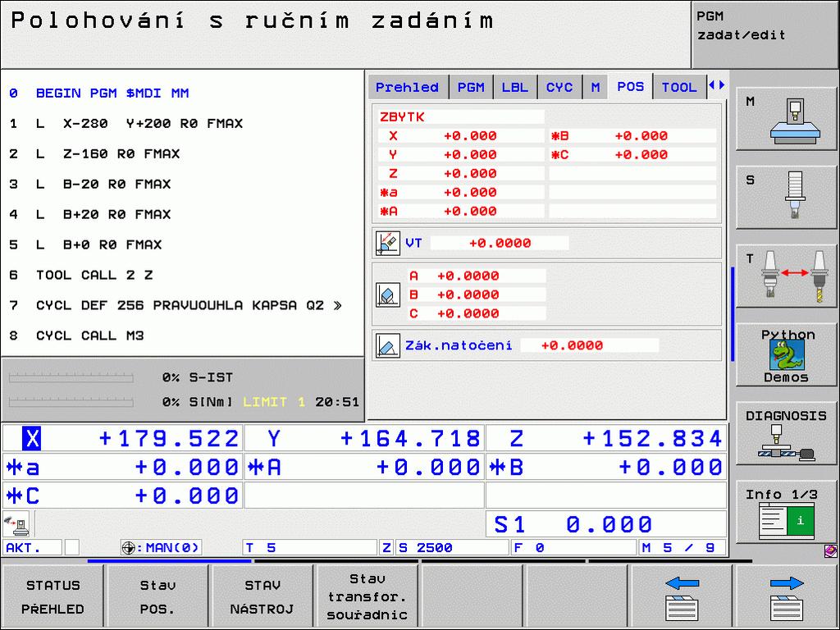
Task: Select the POS status tab
Action: (631, 86)
